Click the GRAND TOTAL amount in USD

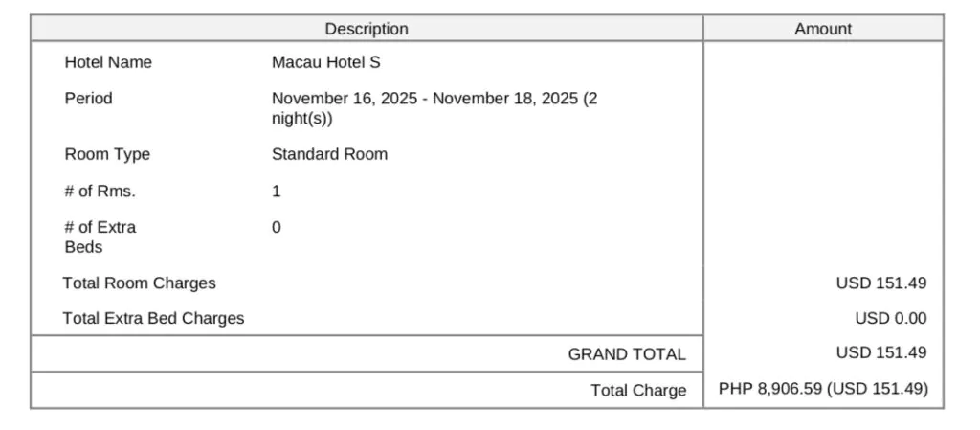(880, 352)
